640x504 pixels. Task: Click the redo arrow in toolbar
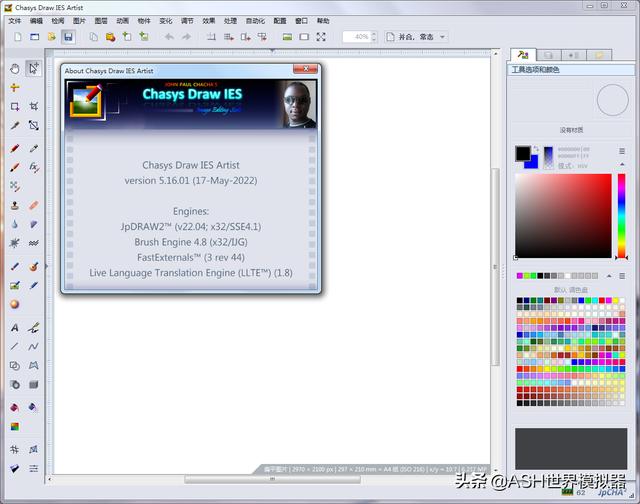point(186,37)
